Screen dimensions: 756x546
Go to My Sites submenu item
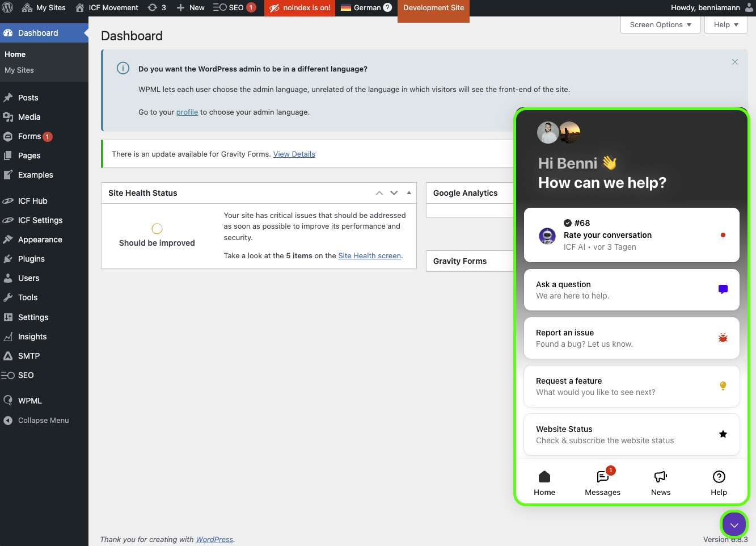tap(19, 70)
